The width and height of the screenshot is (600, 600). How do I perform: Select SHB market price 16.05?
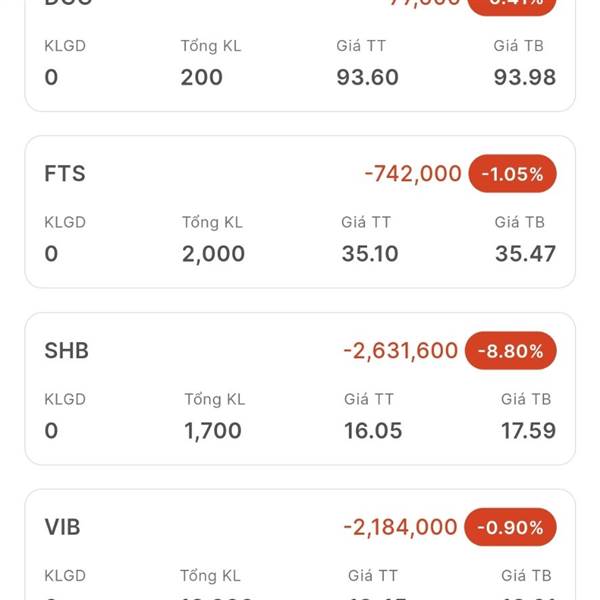[372, 431]
